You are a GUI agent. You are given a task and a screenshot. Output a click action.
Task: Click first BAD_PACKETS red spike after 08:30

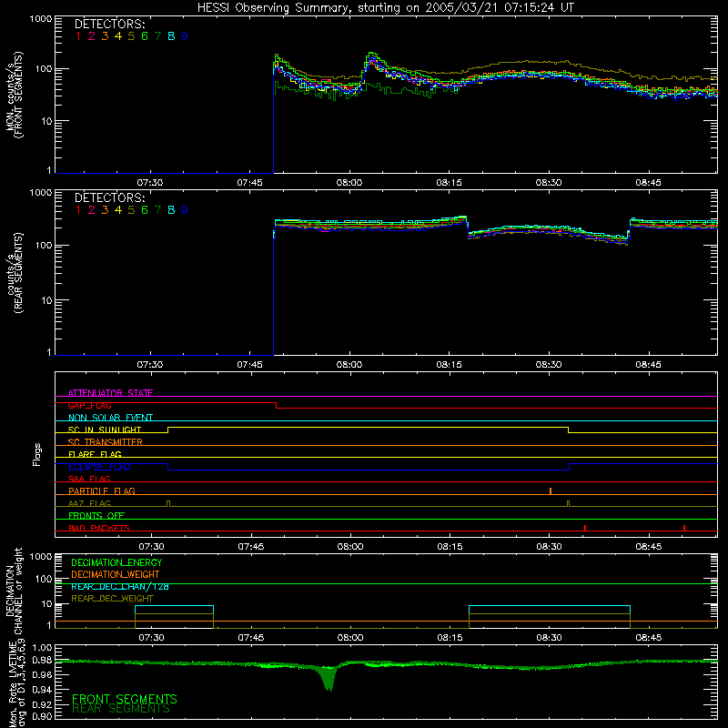click(x=585, y=528)
